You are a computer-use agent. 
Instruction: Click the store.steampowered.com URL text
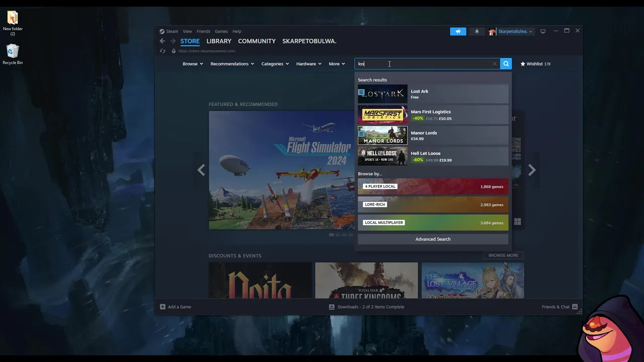(207, 51)
